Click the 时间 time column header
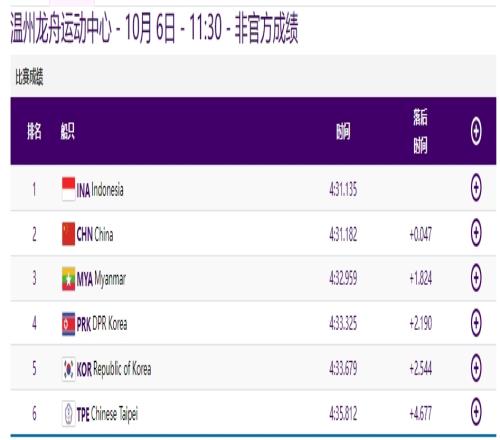500x440 pixels. coord(343,131)
